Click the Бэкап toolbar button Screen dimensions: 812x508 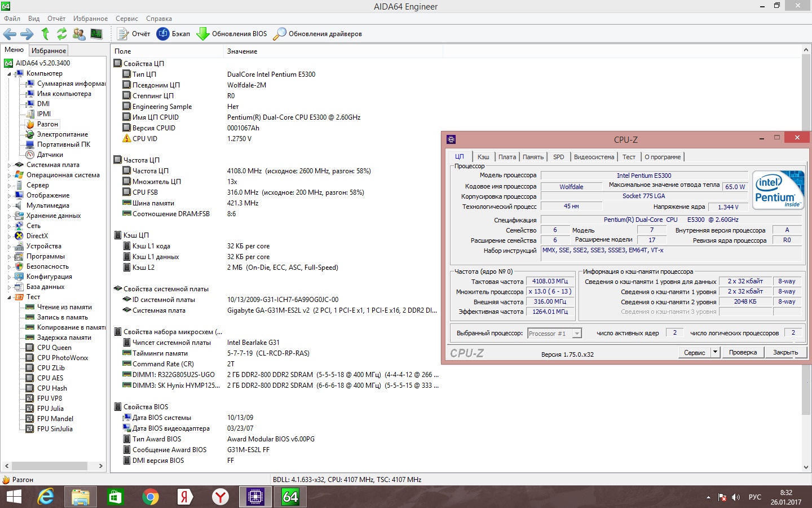pos(173,34)
